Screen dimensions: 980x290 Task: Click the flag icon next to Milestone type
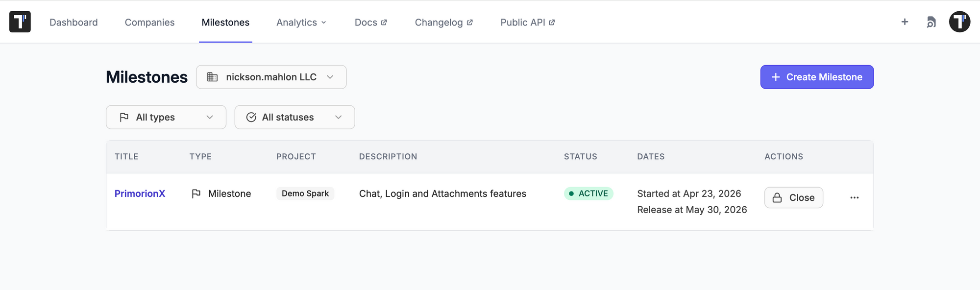pyautogui.click(x=196, y=194)
